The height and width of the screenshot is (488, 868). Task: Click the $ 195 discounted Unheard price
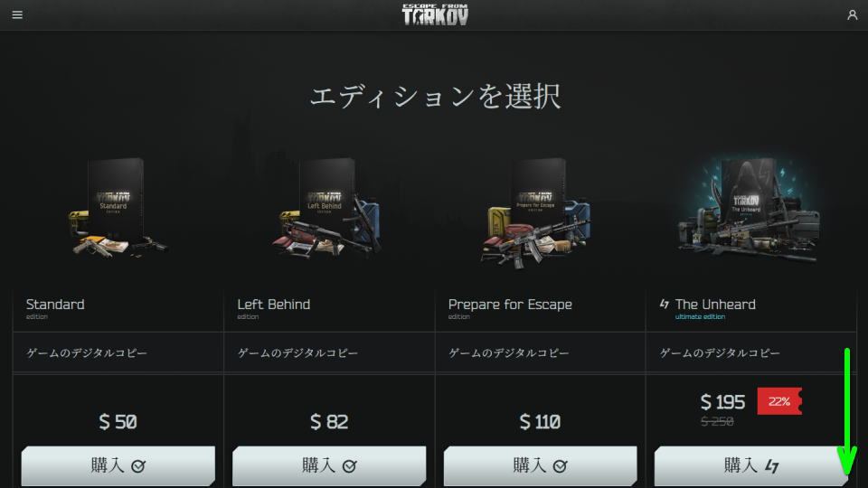coord(722,401)
